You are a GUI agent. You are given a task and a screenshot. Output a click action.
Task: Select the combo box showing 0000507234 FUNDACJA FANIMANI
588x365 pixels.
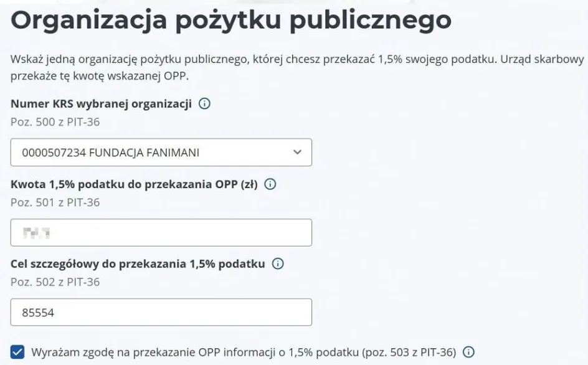click(x=161, y=152)
